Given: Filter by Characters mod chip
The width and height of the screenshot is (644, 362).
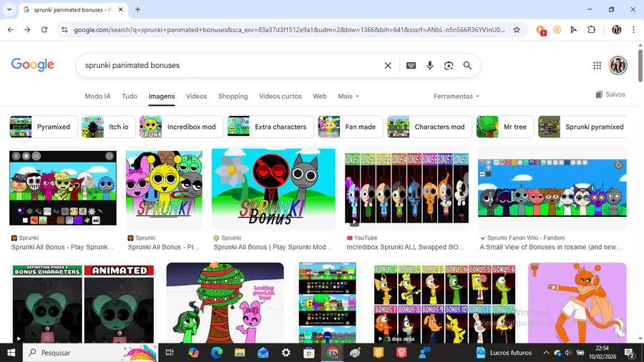Looking at the screenshot, I should (x=429, y=127).
